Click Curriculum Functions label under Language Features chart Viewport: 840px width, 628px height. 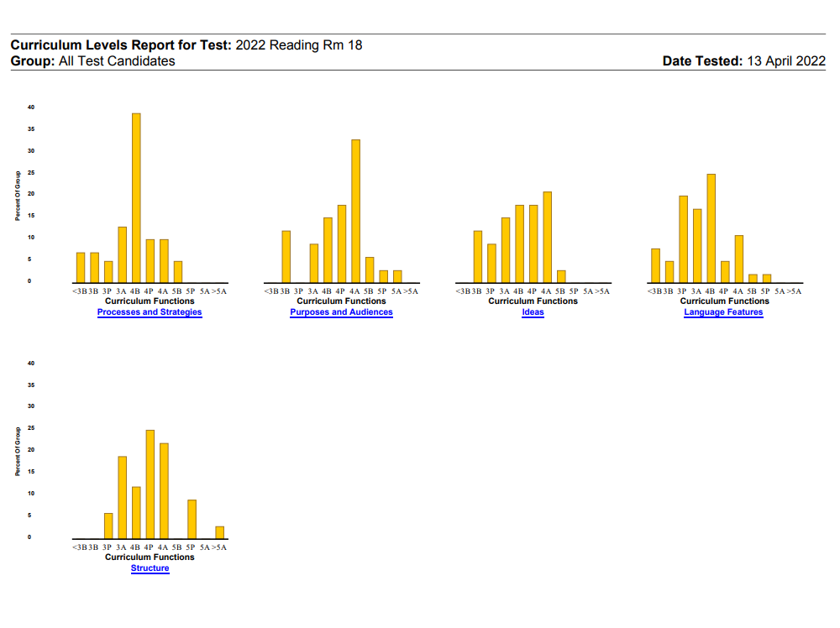[x=724, y=301]
